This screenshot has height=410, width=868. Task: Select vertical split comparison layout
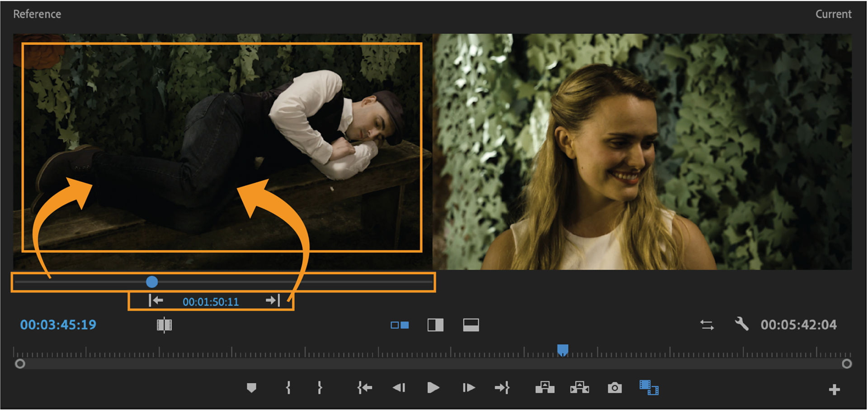(x=435, y=325)
